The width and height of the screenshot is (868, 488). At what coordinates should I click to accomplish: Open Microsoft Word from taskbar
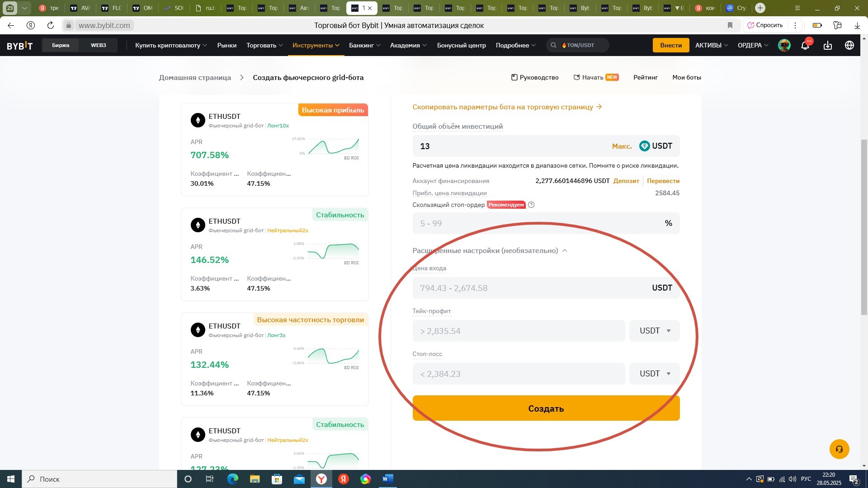tap(388, 479)
